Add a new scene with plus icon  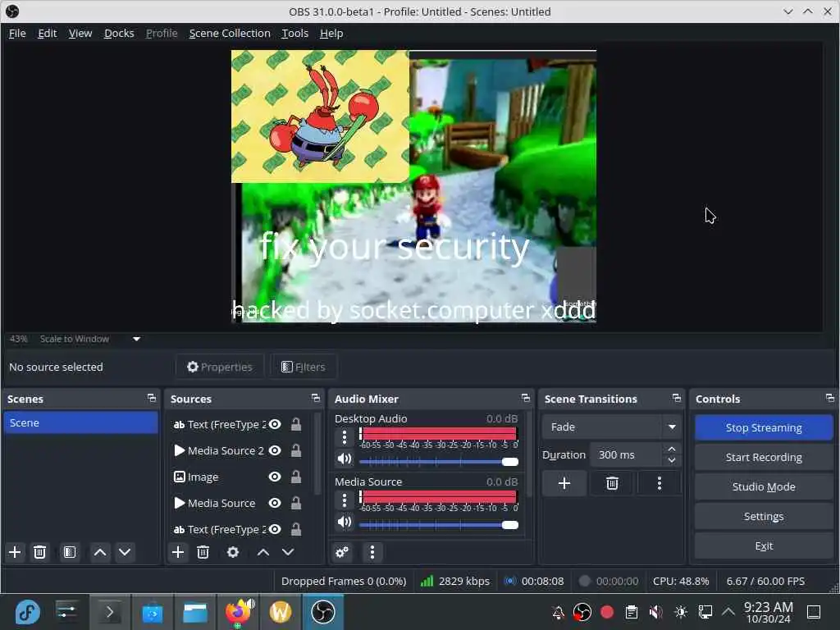click(x=15, y=552)
